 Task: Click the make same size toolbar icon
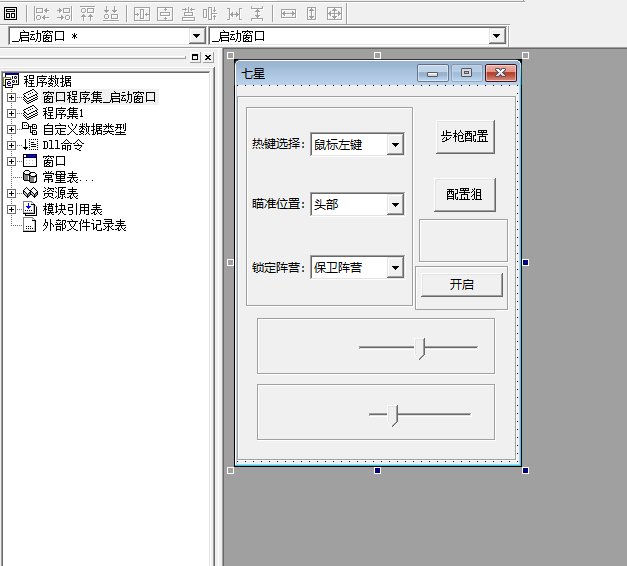coord(335,14)
